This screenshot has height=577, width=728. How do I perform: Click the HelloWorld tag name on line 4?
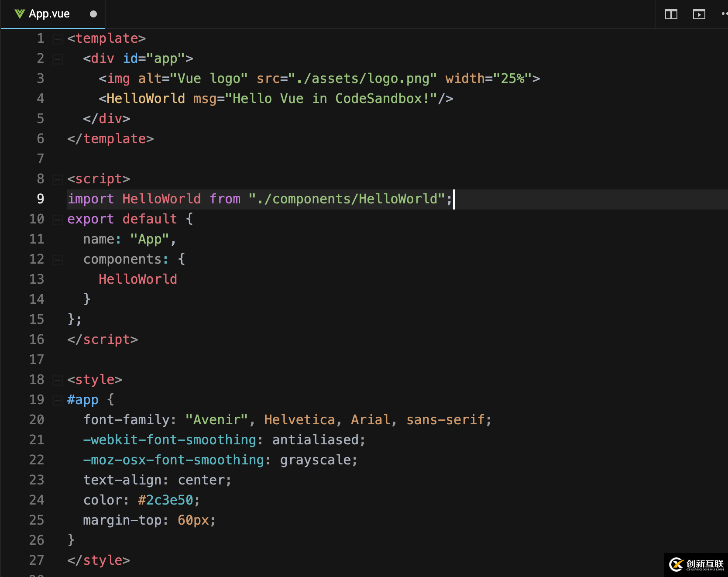[146, 99]
